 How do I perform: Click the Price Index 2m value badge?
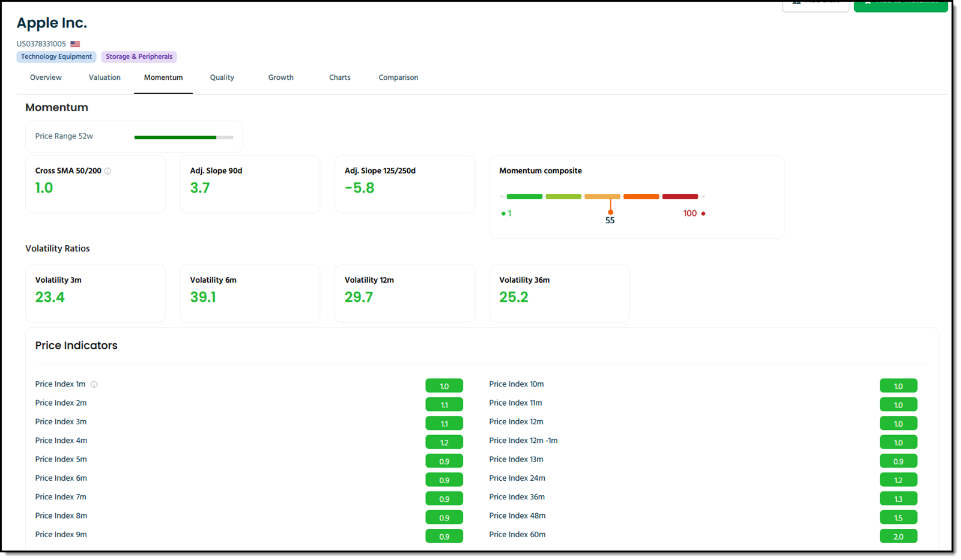point(444,405)
